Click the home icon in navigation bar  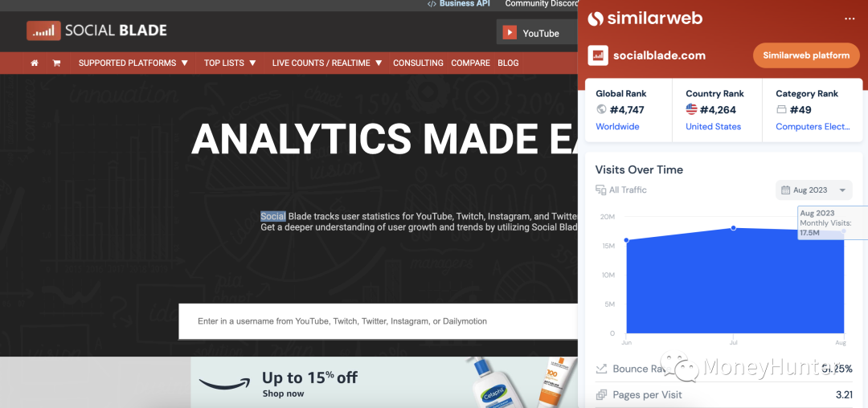coord(34,63)
